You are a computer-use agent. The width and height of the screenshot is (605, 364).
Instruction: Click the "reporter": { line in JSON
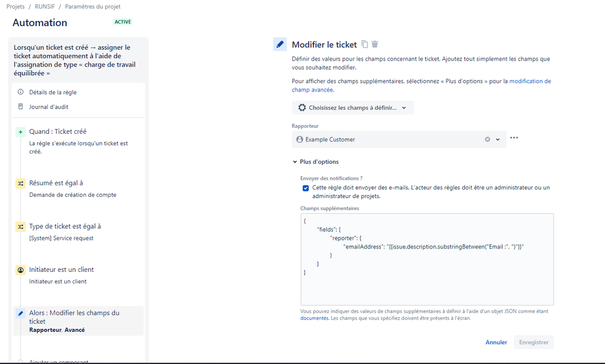pyautogui.click(x=346, y=238)
